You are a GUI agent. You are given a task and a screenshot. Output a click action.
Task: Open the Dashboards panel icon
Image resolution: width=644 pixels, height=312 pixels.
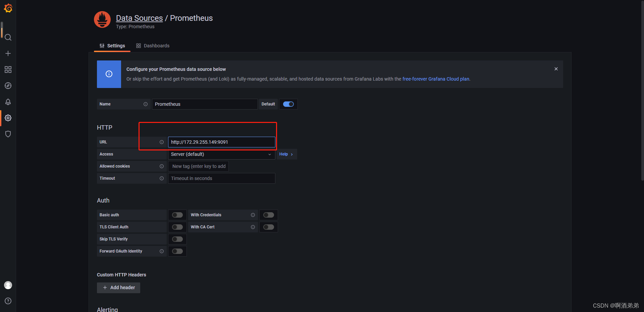8,70
